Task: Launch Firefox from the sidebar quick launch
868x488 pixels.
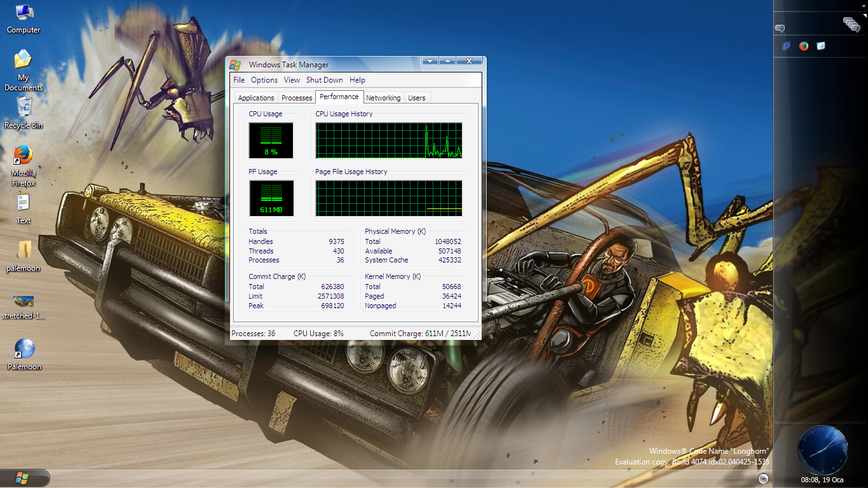Action: [x=804, y=46]
